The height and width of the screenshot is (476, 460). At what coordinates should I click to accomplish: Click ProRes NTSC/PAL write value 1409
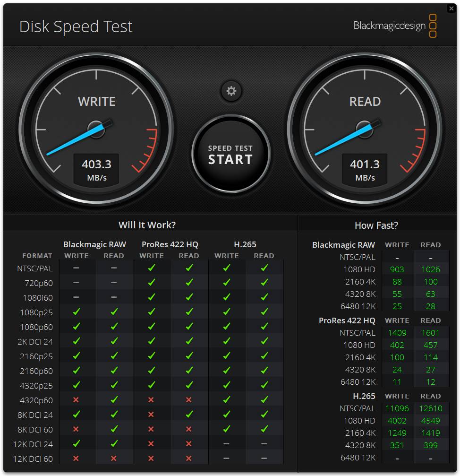[x=397, y=333]
